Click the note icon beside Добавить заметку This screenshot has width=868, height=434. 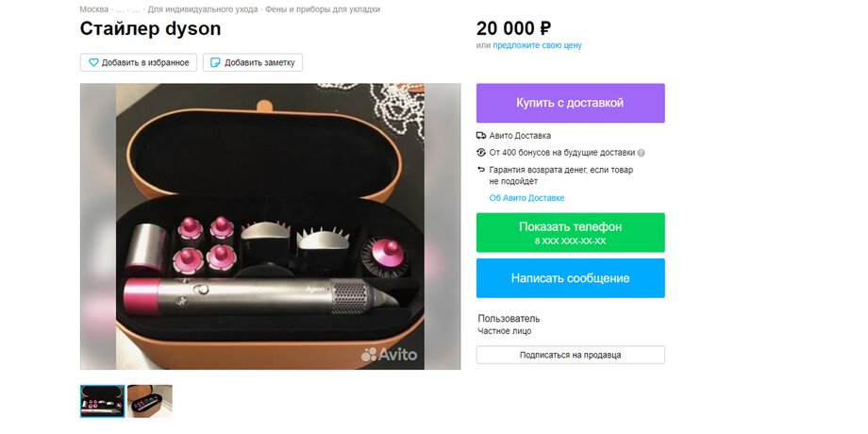click(x=215, y=62)
